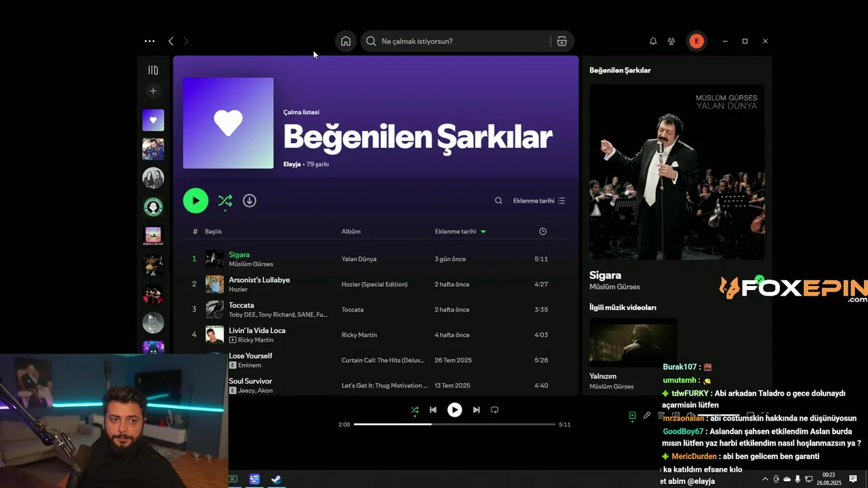Click the Sigara title in Now Playing panel

pos(605,275)
